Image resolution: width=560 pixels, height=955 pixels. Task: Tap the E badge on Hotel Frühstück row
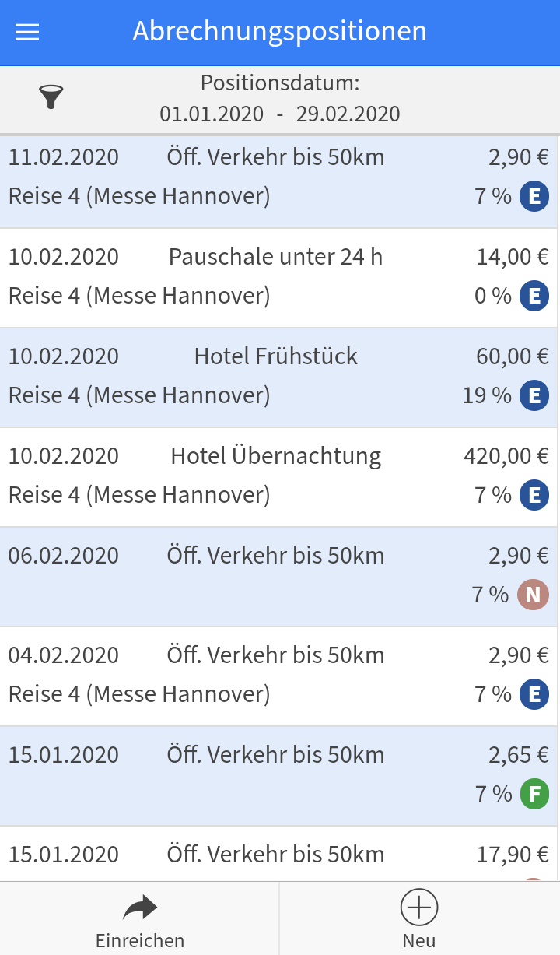(534, 395)
